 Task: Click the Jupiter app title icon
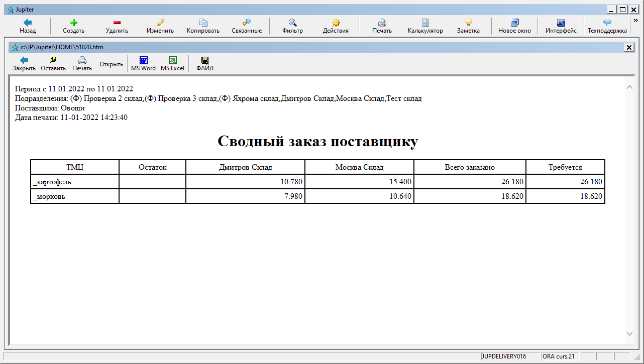pyautogui.click(x=10, y=9)
